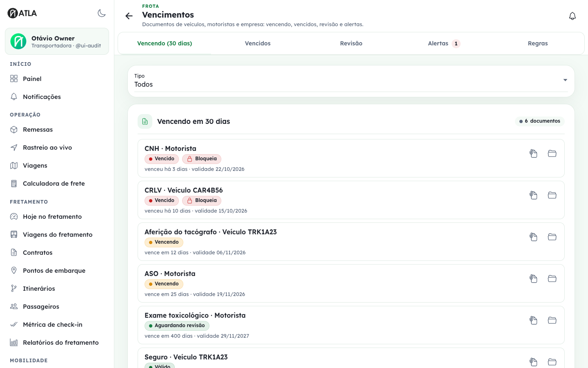Image resolution: width=588 pixels, height=368 pixels.
Task: Open the folder for CNH · Motorista
Action: click(552, 153)
